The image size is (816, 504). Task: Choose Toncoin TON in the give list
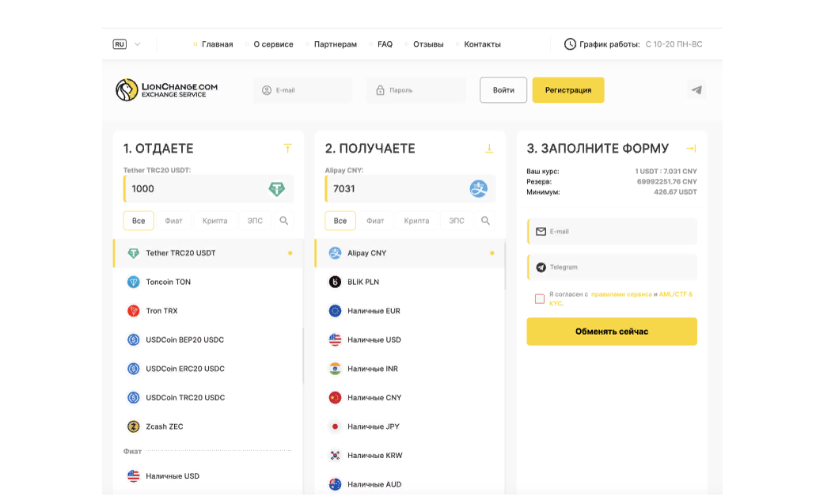point(168,282)
